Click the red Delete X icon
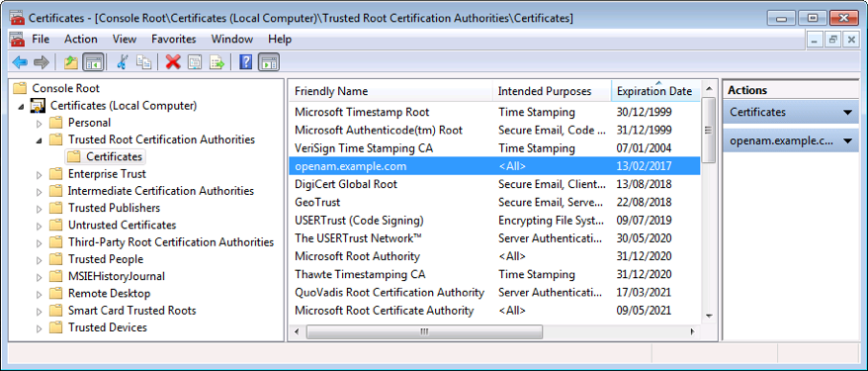The height and width of the screenshot is (371, 868). coord(173,62)
